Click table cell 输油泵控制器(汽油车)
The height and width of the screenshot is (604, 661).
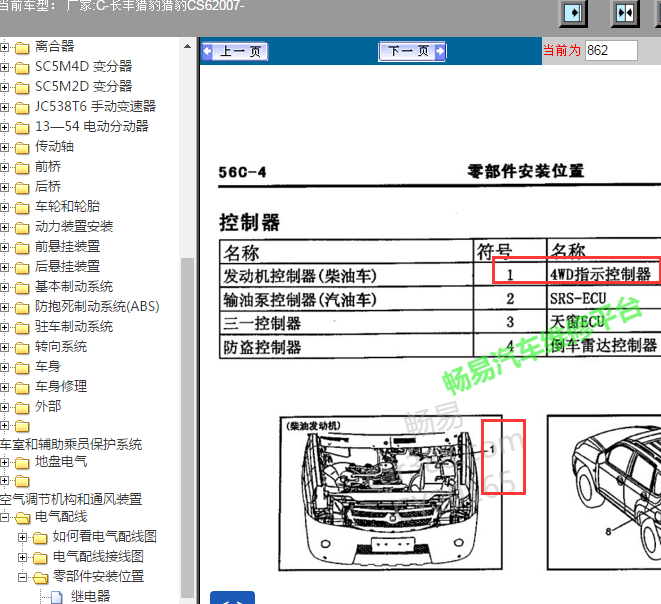click(346, 300)
